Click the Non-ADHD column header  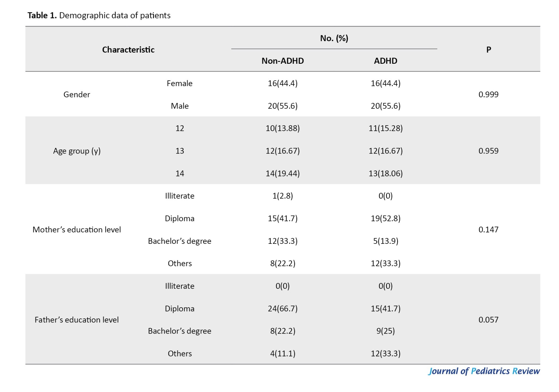tap(283, 61)
